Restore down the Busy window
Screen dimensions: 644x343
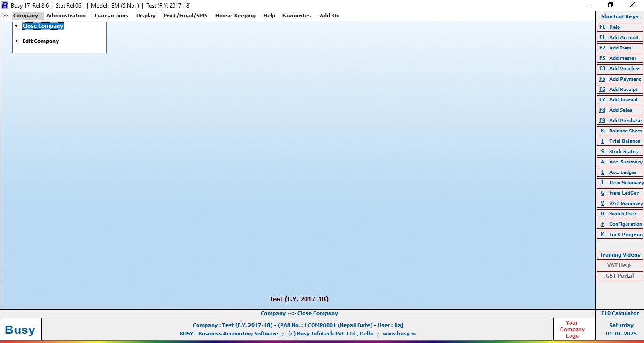tap(611, 5)
